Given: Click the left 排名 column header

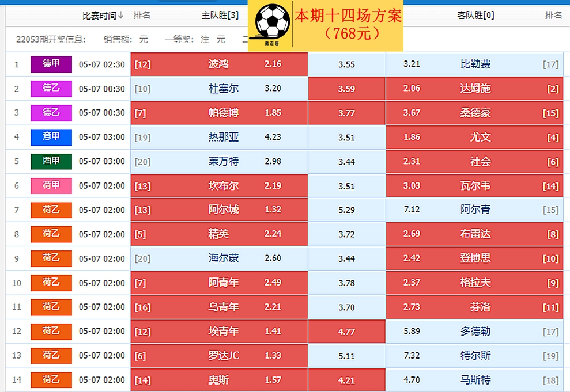Looking at the screenshot, I should tap(142, 15).
